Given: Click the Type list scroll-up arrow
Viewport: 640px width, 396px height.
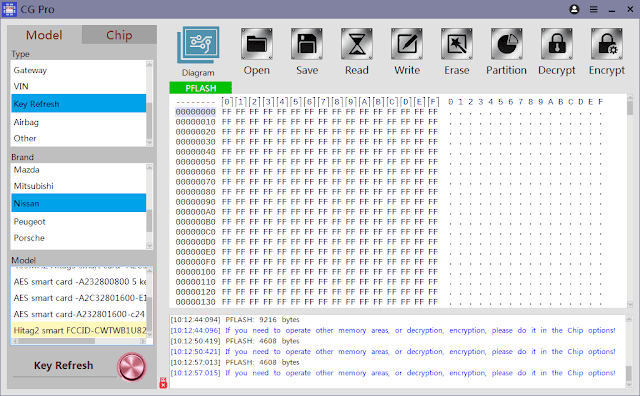Looking at the screenshot, I should click(149, 64).
